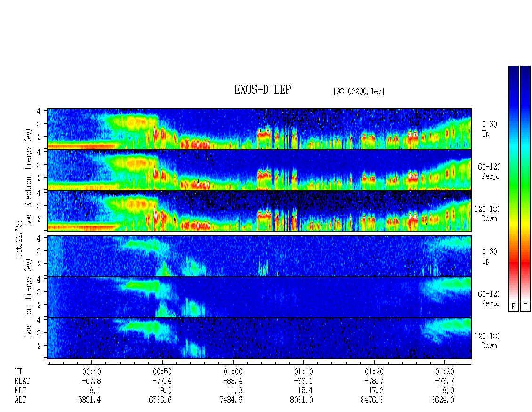Viewport: 532px width, 412px height.
Task: Click the MLT value 11.3
Action: [x=235, y=391]
